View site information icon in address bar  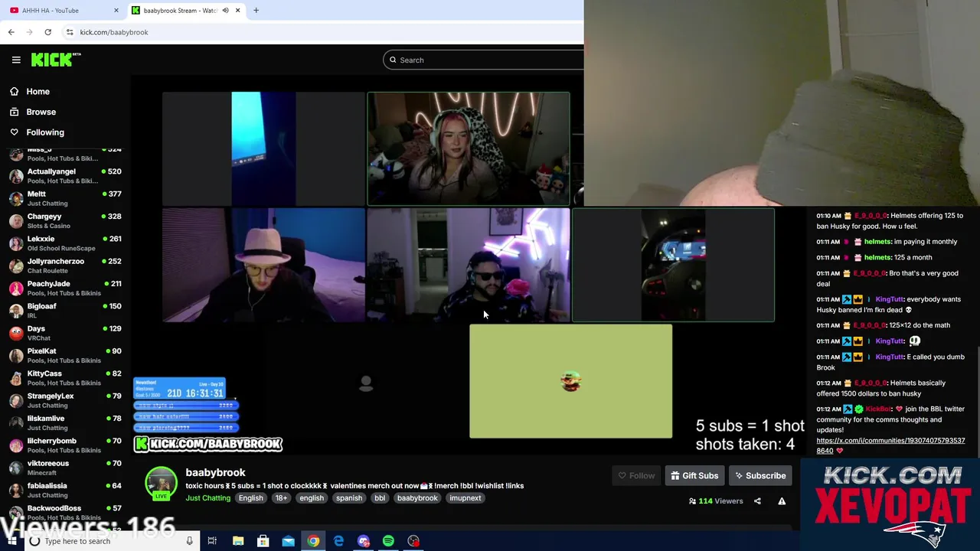tap(70, 32)
